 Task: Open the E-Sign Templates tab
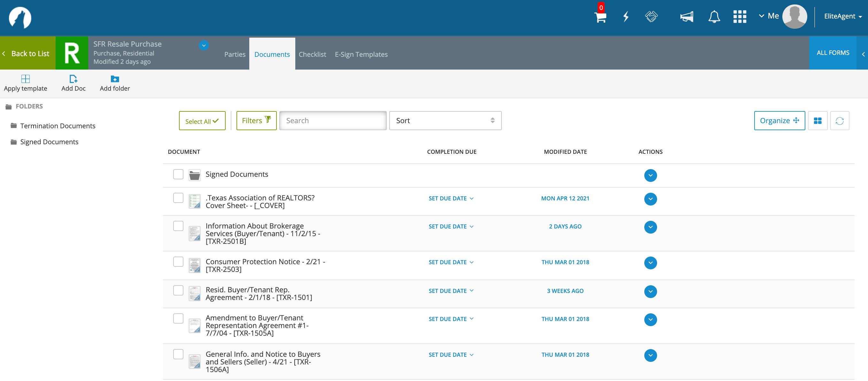361,55
